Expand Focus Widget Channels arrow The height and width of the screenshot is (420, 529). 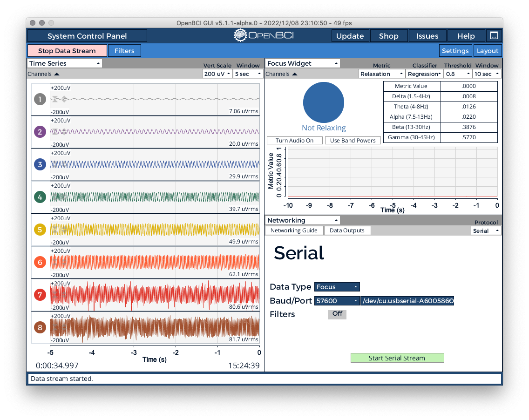tap(294, 74)
